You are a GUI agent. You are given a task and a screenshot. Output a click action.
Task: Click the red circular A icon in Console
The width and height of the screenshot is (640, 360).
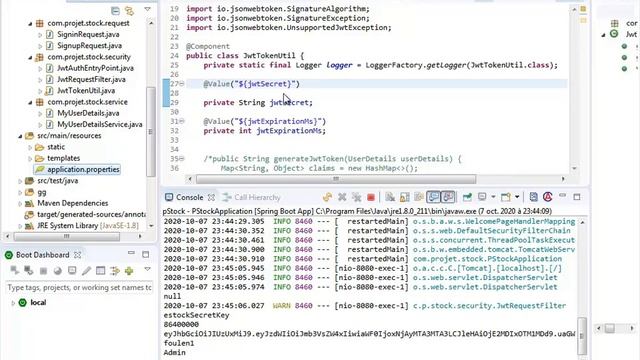pos(548,198)
